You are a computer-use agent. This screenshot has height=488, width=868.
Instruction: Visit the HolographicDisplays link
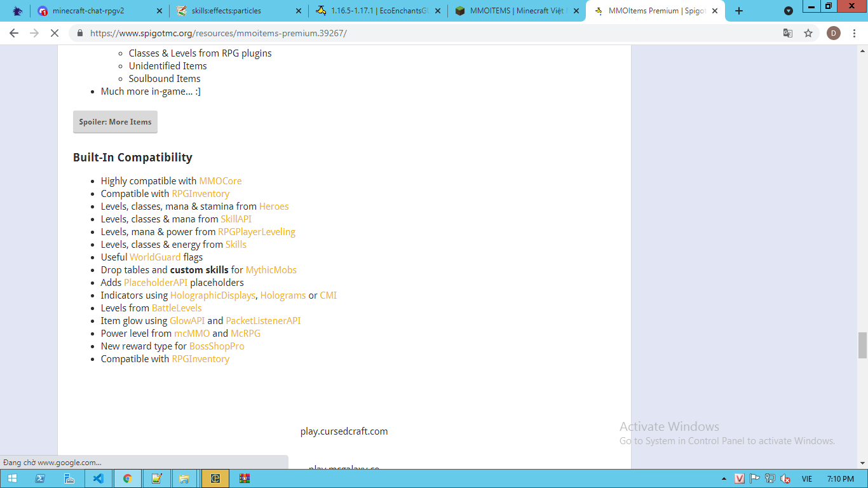pos(213,295)
